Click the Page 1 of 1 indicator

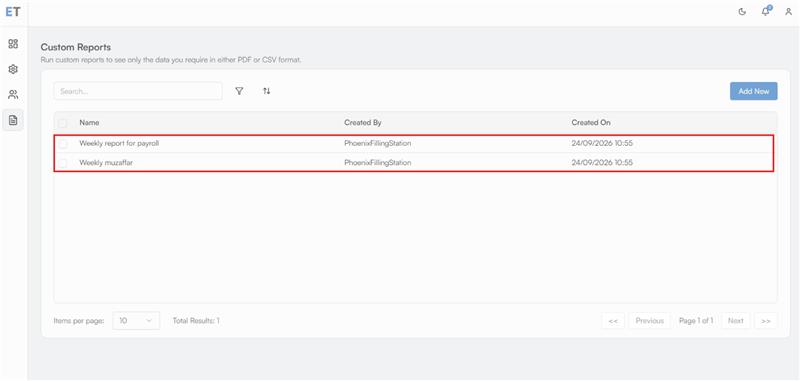696,321
